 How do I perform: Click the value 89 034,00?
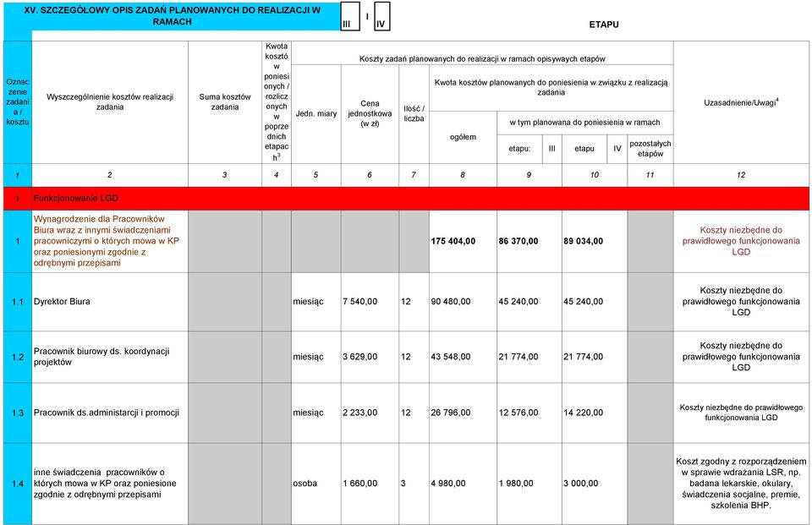[x=583, y=241]
